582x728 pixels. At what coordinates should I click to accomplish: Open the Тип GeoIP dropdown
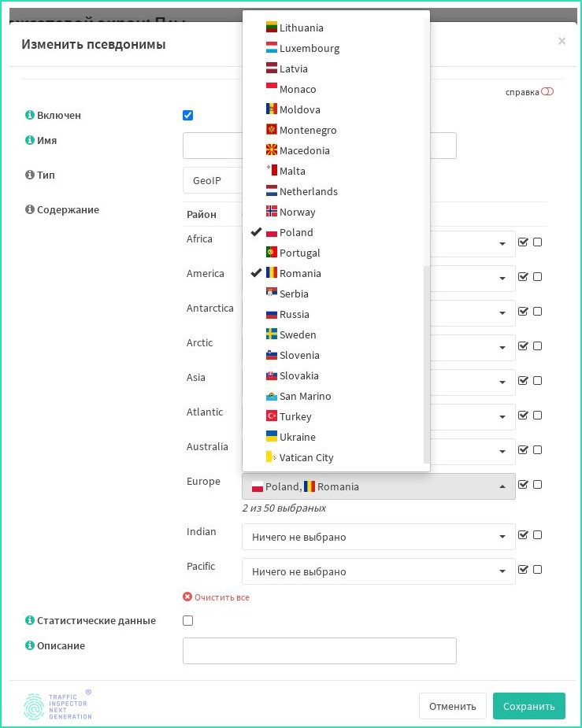pos(213,180)
